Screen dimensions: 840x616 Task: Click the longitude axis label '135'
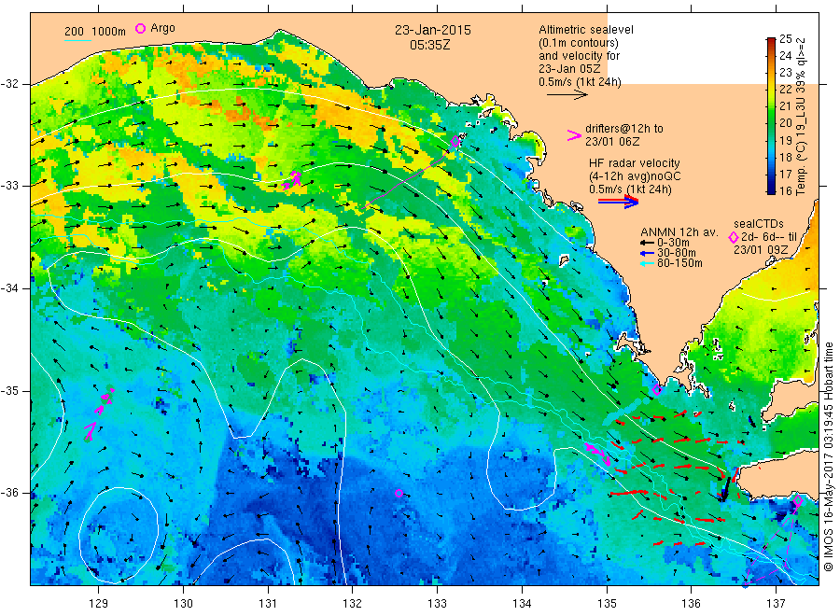coord(607,604)
